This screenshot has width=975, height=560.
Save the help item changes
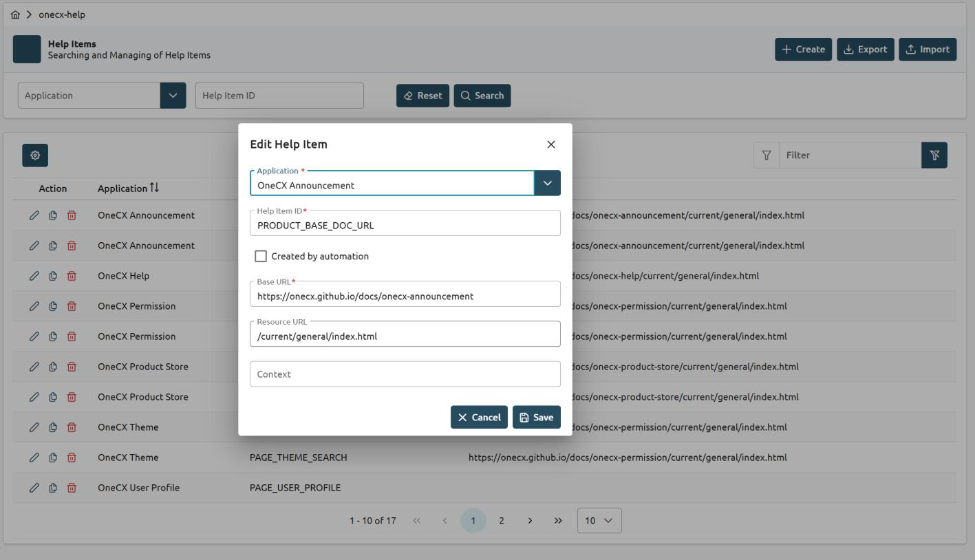coord(536,418)
